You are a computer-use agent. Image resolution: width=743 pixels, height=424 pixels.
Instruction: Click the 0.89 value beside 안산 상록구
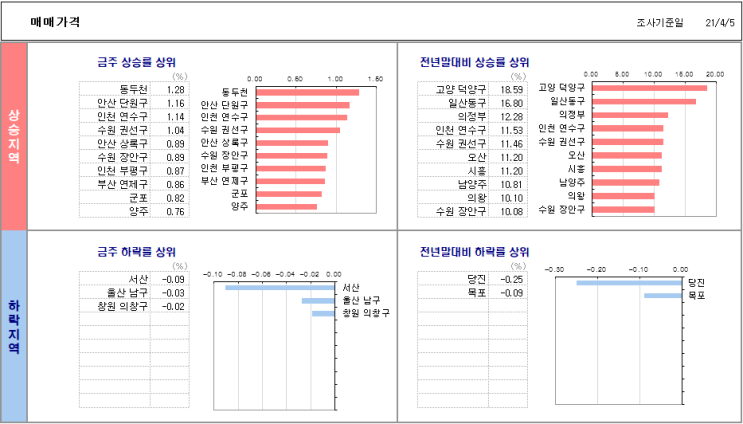click(x=175, y=144)
